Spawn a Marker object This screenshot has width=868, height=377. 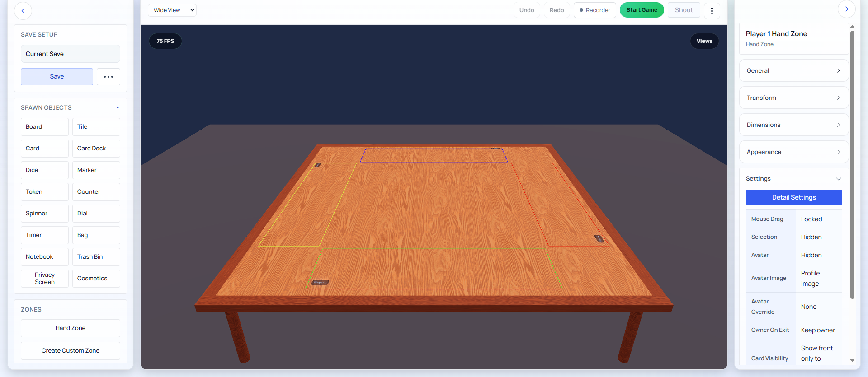96,170
